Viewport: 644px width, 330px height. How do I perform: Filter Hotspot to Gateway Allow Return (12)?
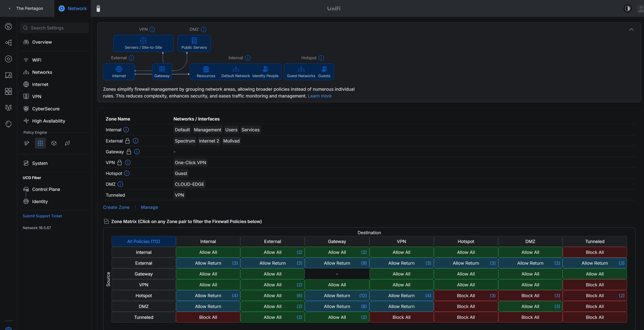click(x=337, y=295)
